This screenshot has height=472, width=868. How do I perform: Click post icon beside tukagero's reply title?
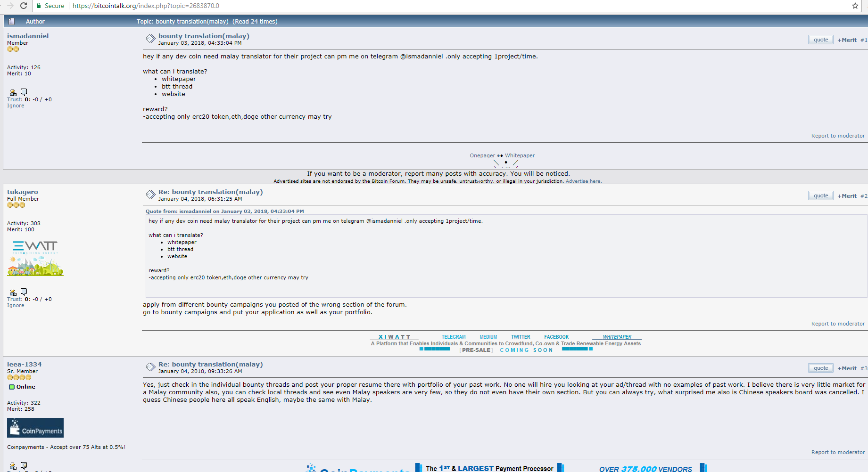pos(150,195)
